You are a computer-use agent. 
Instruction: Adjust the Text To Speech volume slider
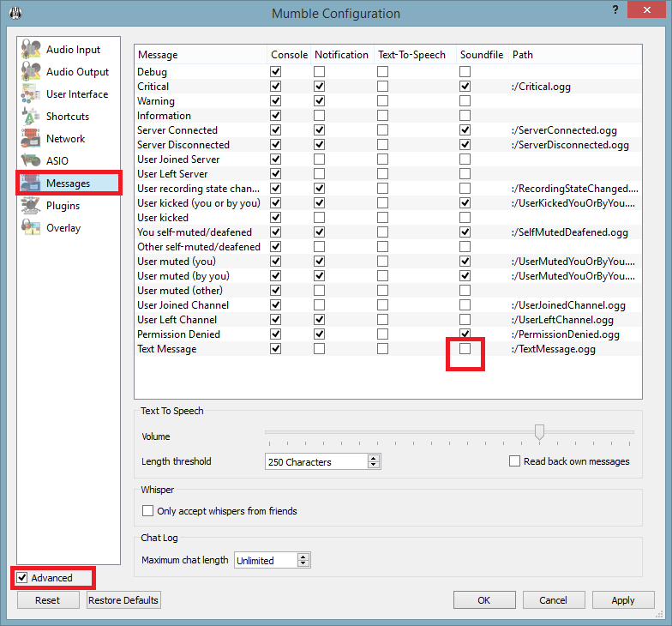(x=539, y=432)
